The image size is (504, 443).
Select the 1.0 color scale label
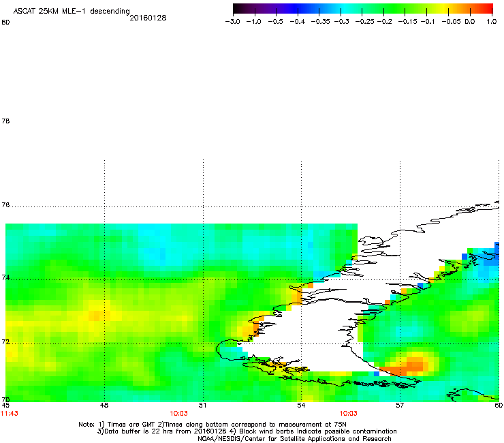pyautogui.click(x=492, y=22)
